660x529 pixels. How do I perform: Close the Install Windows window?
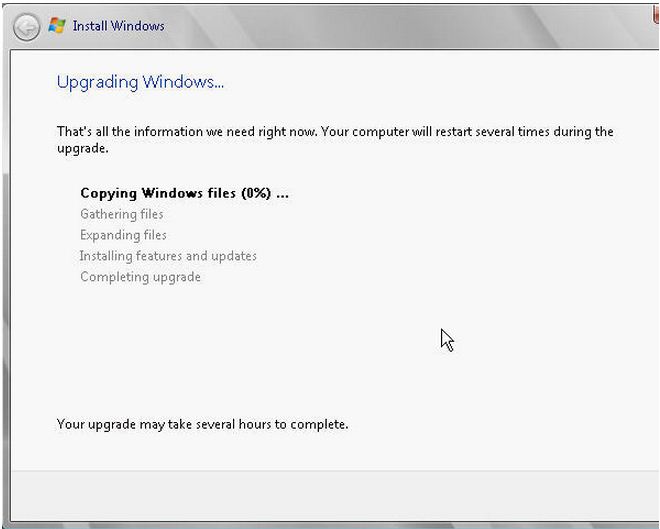click(656, 15)
